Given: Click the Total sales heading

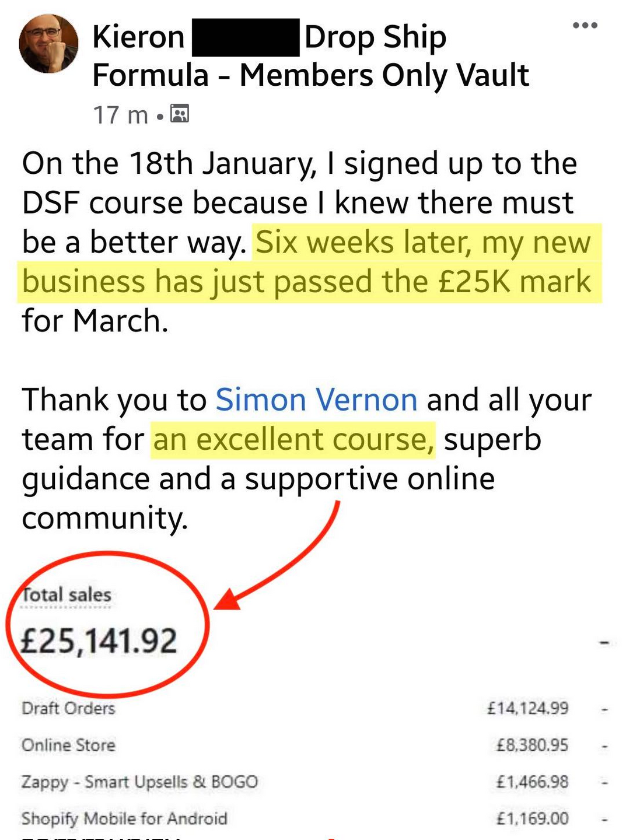Looking at the screenshot, I should [x=66, y=594].
